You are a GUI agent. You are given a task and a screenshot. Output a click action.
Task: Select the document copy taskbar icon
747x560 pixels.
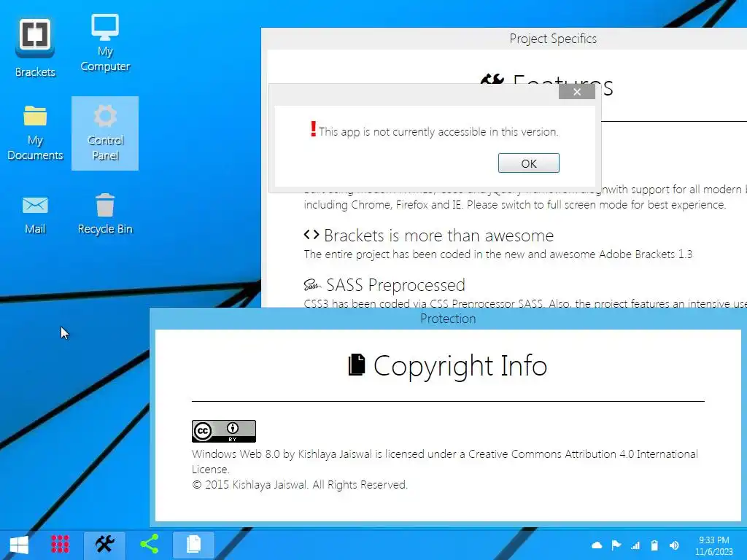click(x=193, y=544)
